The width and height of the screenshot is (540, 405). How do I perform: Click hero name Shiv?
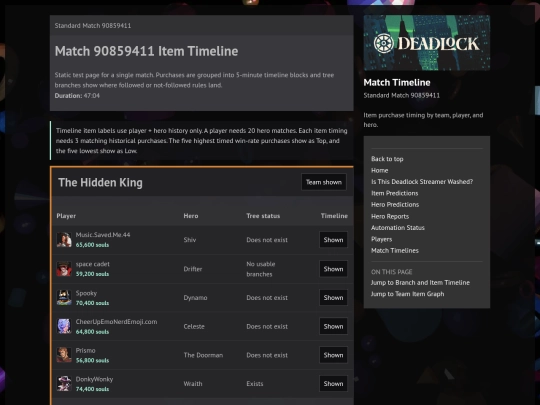(190, 240)
